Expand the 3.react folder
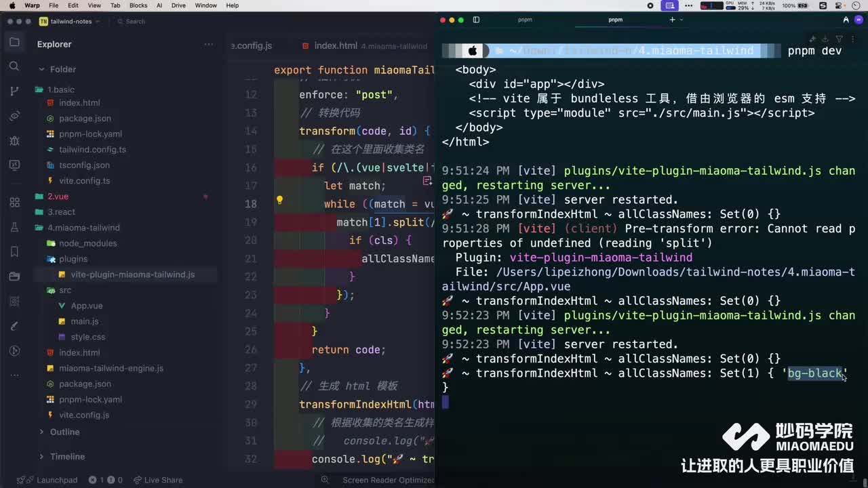 [61, 212]
